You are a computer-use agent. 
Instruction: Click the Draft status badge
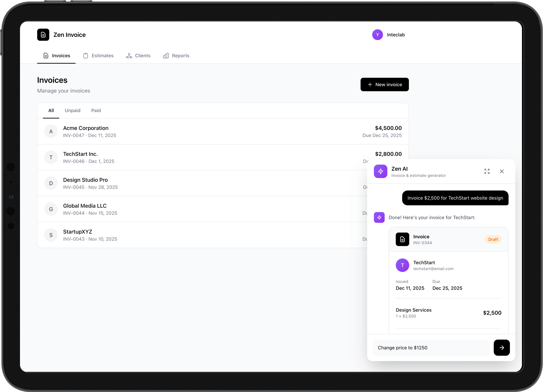[493, 239]
